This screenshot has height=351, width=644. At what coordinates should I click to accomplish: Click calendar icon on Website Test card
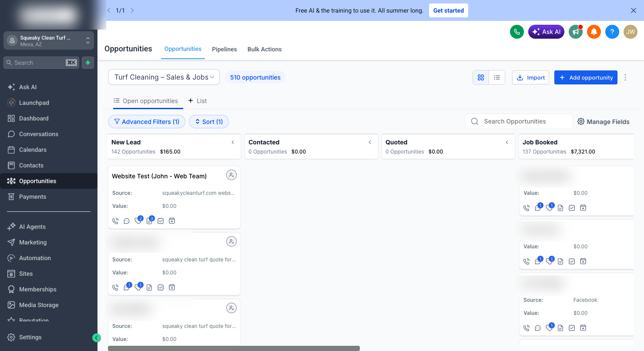[x=172, y=221]
